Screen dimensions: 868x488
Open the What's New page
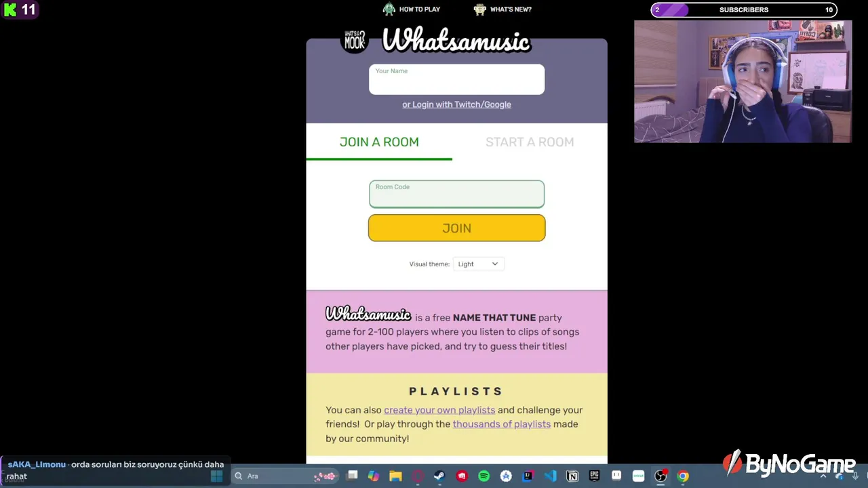tap(511, 9)
